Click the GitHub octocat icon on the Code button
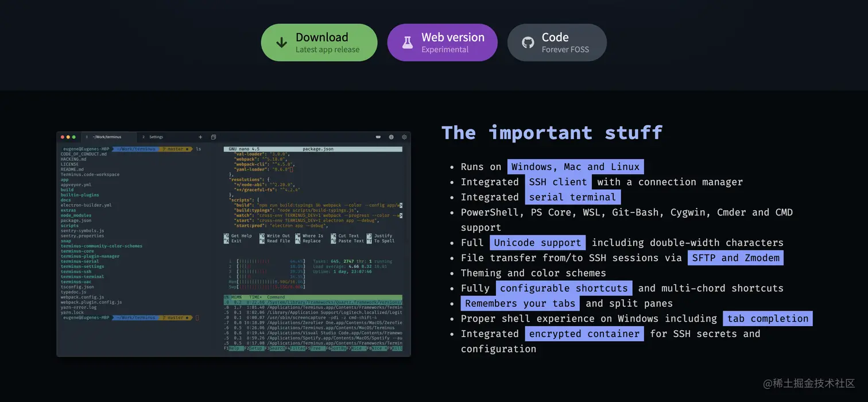 click(527, 42)
